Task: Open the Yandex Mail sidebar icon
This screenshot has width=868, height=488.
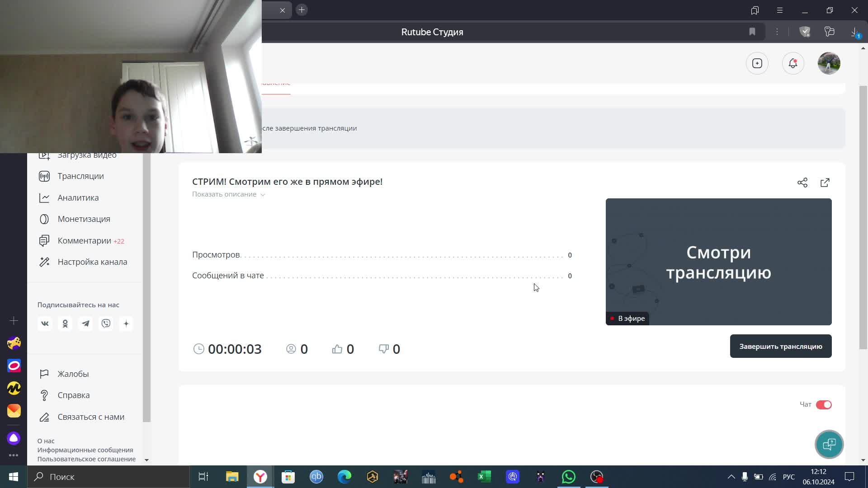Action: [x=14, y=411]
